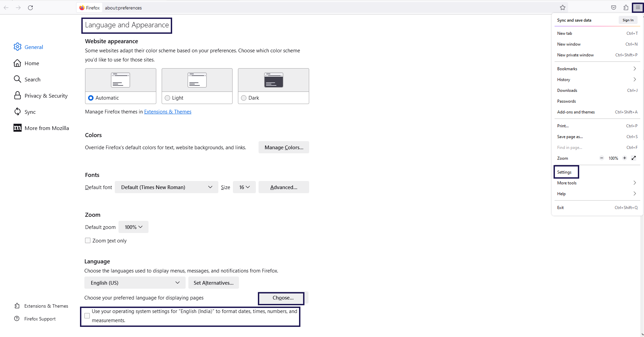The image size is (644, 337).
Task: Open the Extensions & Themes link
Action: pos(168,111)
